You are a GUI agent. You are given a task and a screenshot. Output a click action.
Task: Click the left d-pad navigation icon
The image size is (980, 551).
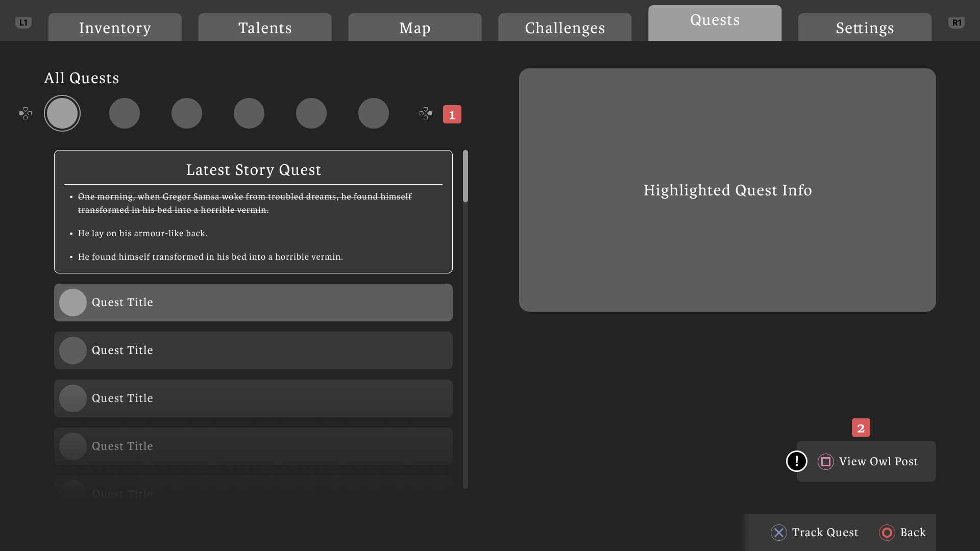pos(26,113)
